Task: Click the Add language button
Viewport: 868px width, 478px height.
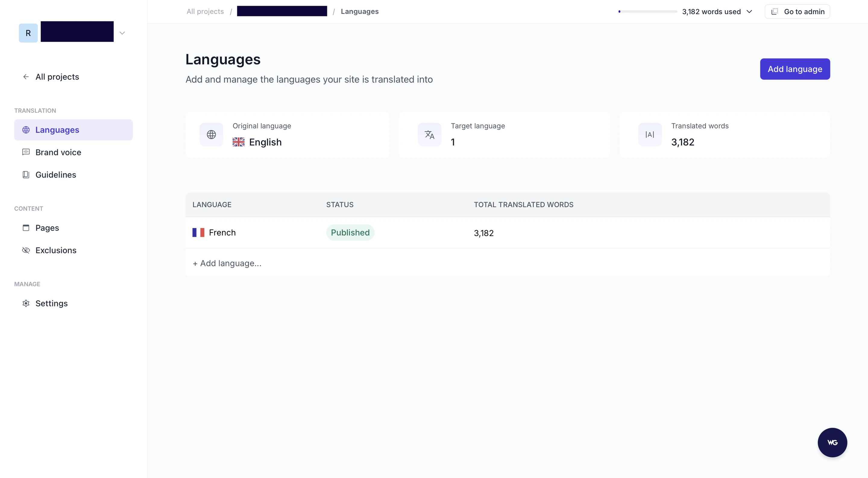Action: [795, 69]
